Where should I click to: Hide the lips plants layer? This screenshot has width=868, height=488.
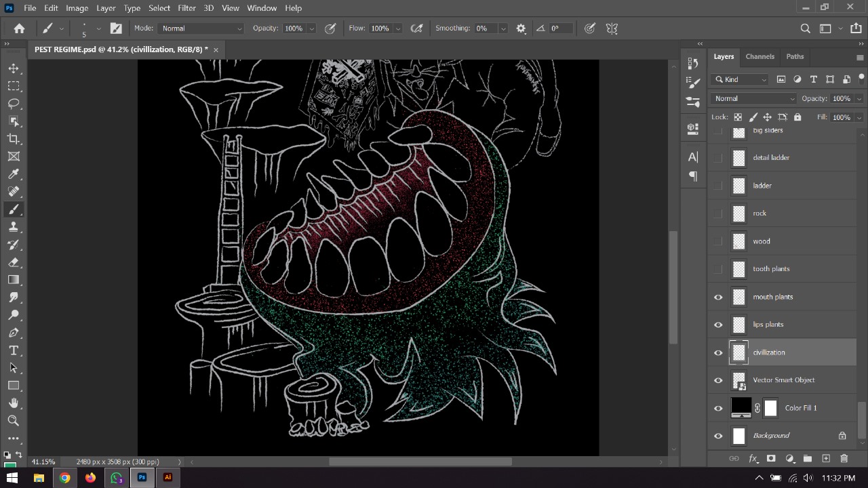coord(718,325)
